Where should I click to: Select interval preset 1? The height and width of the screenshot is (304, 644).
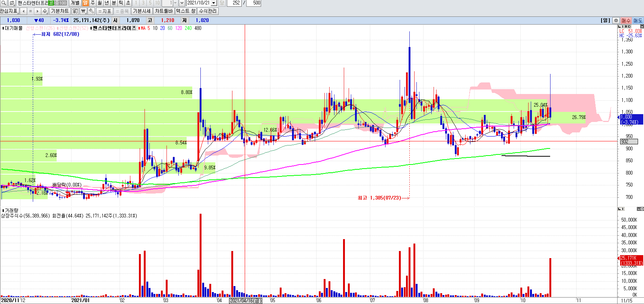[x=136, y=3]
